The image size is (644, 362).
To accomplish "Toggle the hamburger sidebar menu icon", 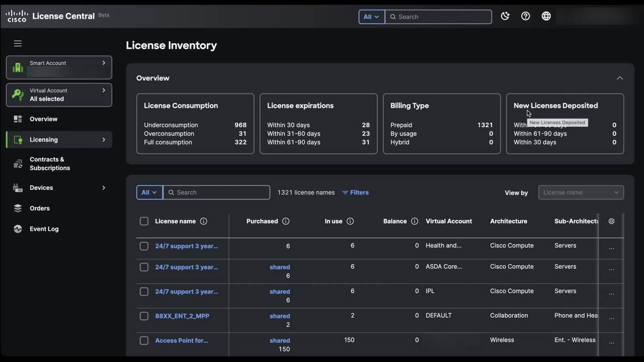I will click(x=18, y=44).
